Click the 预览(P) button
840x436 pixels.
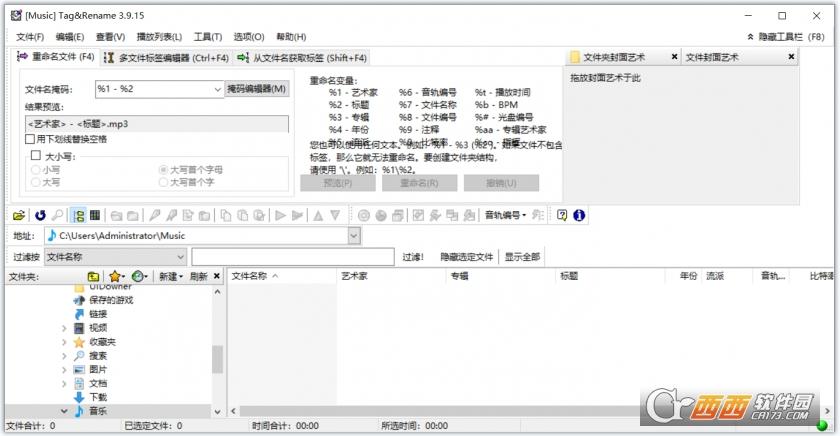click(x=338, y=183)
